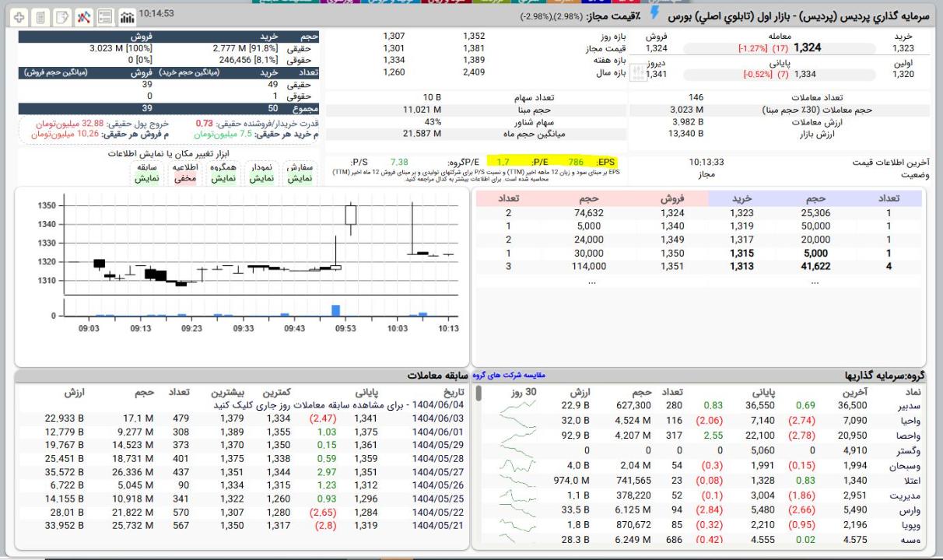Click the list view icon in toolbar
The height and width of the screenshot is (560, 943).
click(x=105, y=16)
